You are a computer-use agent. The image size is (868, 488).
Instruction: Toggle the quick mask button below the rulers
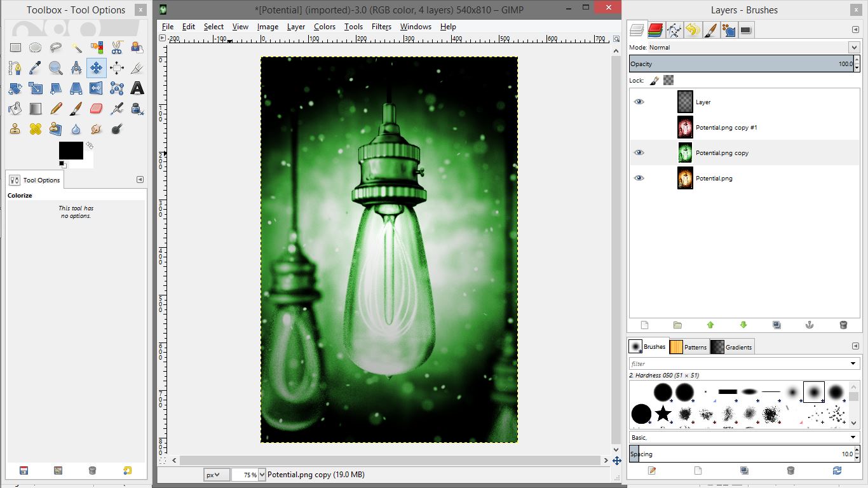163,460
